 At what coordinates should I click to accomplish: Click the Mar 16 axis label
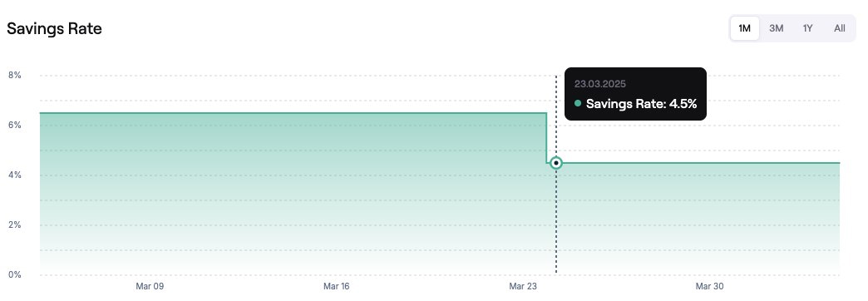point(337,287)
